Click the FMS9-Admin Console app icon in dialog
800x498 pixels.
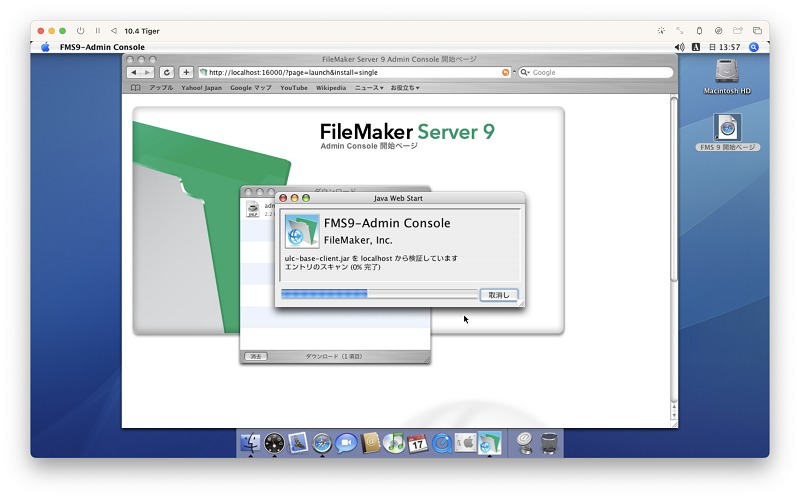pos(302,231)
